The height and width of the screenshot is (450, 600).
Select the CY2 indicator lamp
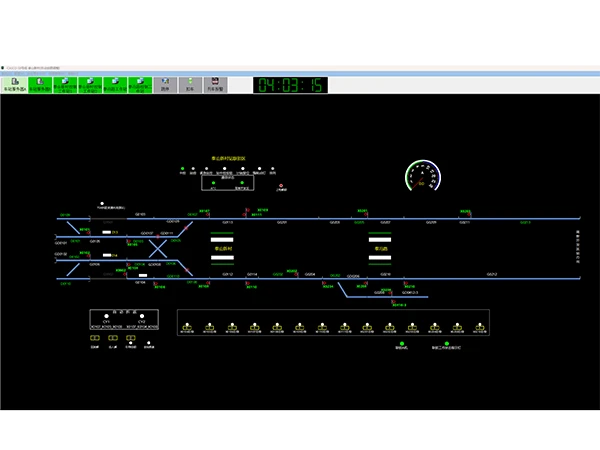click(141, 317)
